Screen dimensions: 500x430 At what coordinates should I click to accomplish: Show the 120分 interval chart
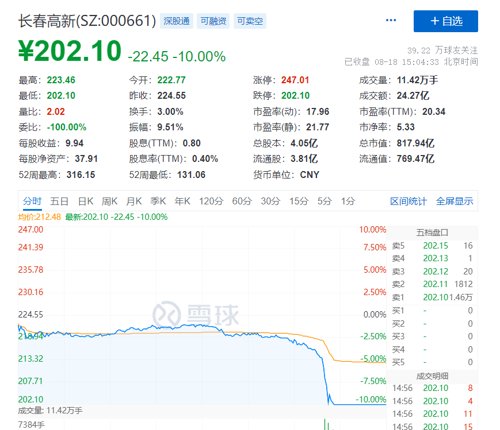211,201
